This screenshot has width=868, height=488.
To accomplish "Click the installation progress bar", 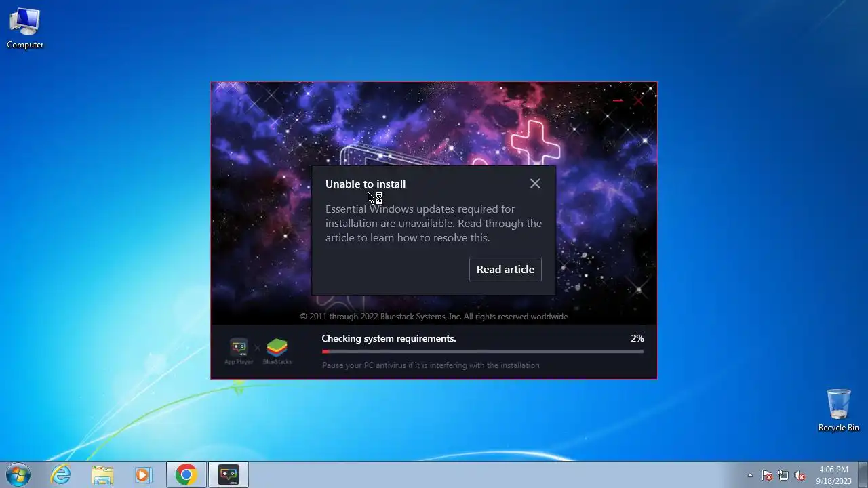I will [x=483, y=352].
